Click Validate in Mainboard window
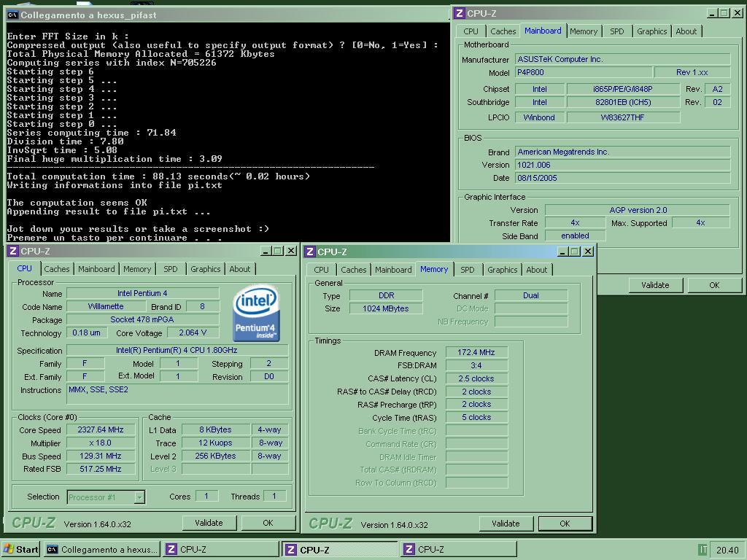 tap(655, 285)
